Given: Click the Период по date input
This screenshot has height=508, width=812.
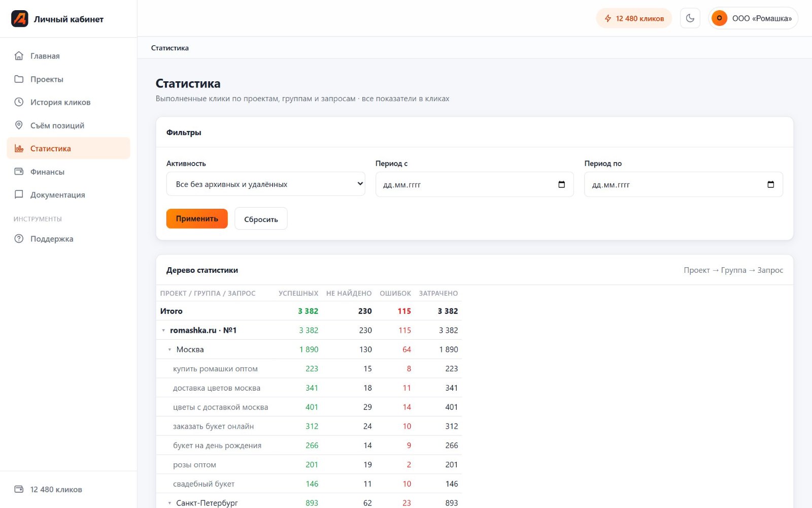Looking at the screenshot, I should point(684,184).
